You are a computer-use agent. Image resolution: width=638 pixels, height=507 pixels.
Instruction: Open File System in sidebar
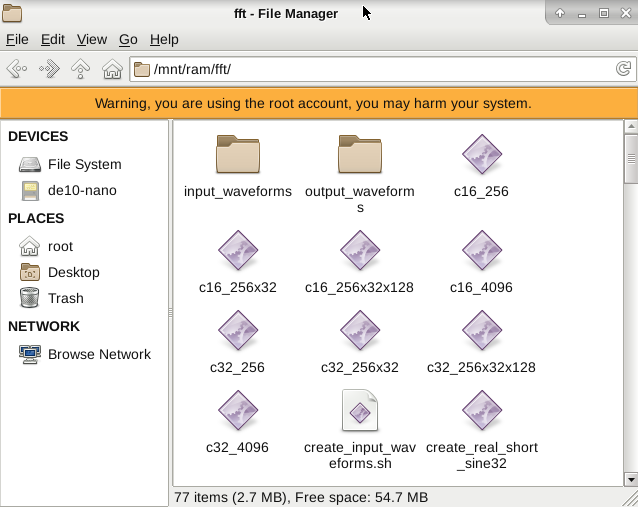pyautogui.click(x=84, y=164)
